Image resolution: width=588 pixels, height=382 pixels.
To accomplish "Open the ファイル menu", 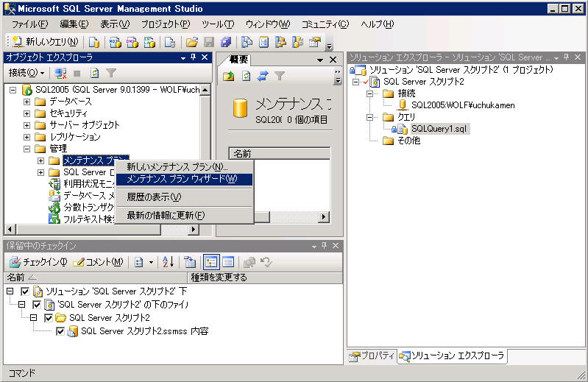I will 29,24.
